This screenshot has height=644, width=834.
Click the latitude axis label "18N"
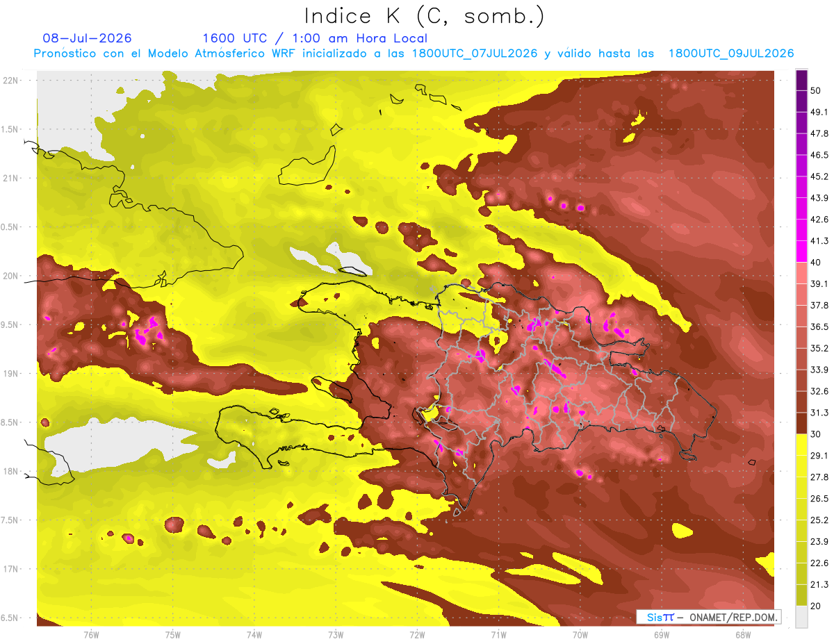click(11, 471)
